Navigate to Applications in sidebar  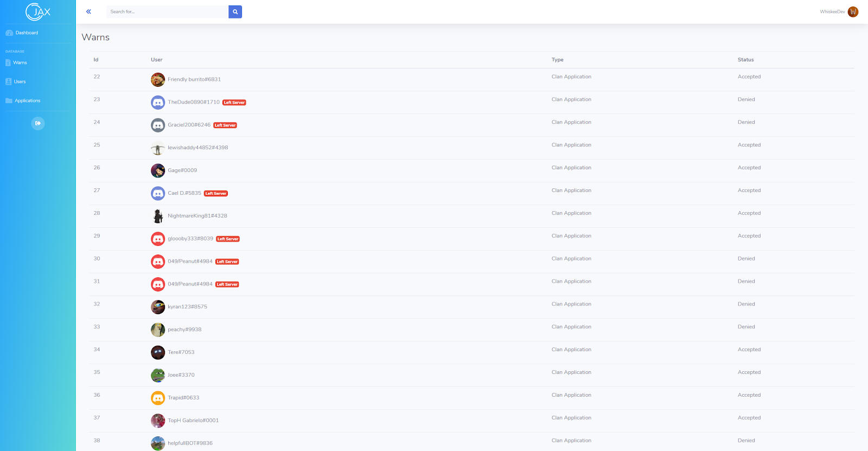click(27, 100)
